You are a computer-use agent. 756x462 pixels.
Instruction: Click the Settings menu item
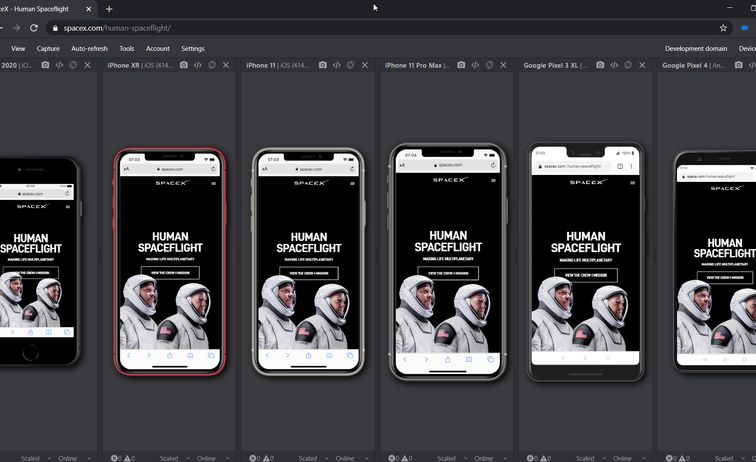click(193, 48)
